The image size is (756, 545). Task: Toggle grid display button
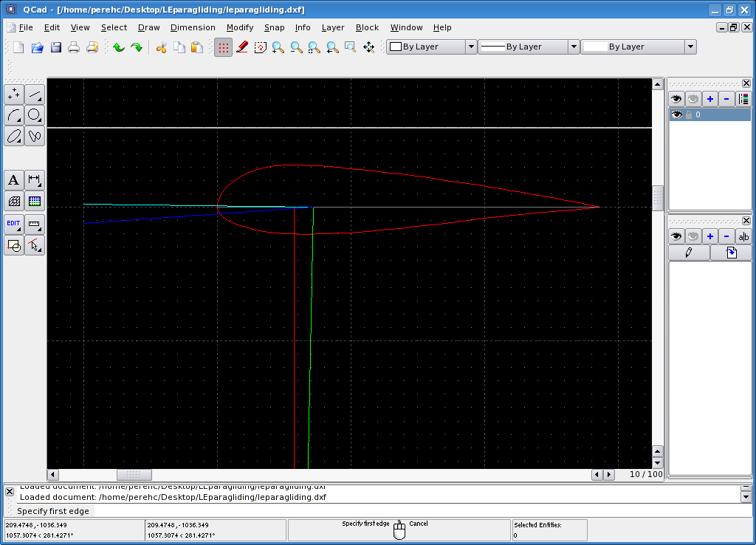coord(223,47)
